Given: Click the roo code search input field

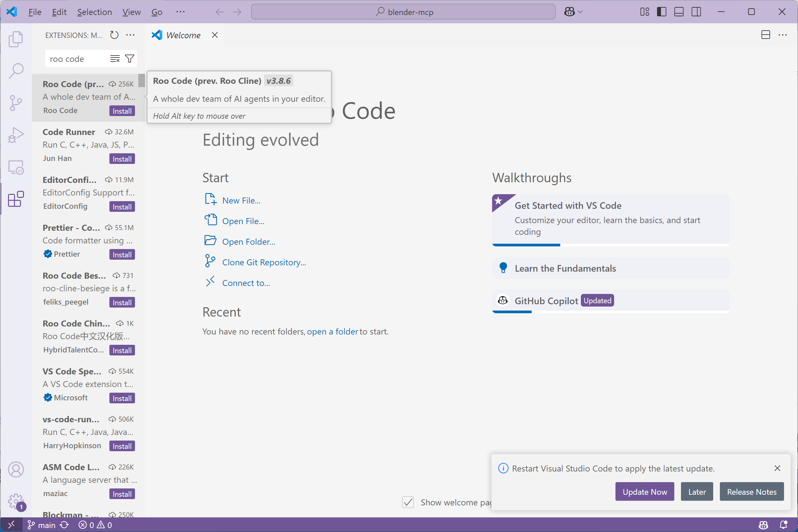Looking at the screenshot, I should (x=77, y=58).
